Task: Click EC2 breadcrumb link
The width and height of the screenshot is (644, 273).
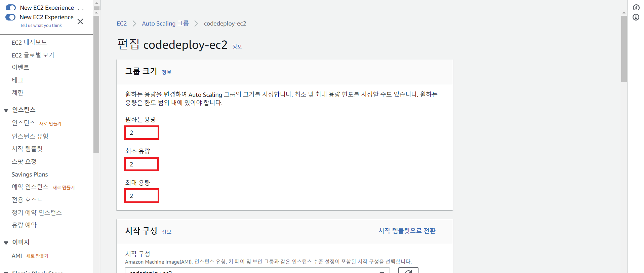Action: tap(122, 24)
